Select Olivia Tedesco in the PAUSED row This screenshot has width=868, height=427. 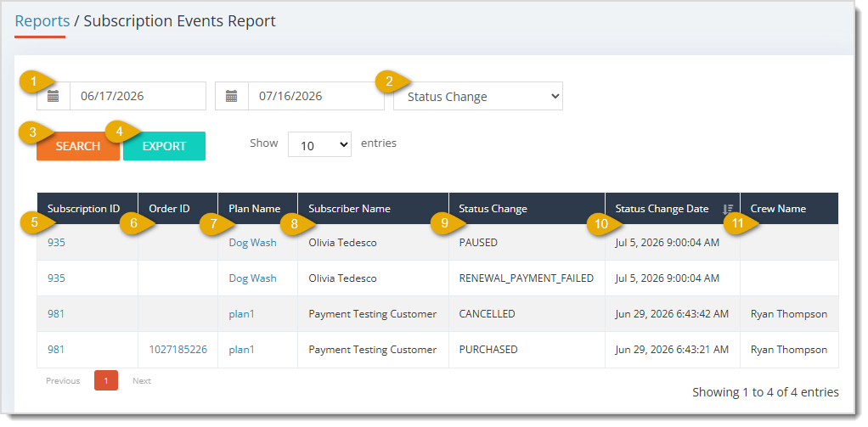pos(342,242)
